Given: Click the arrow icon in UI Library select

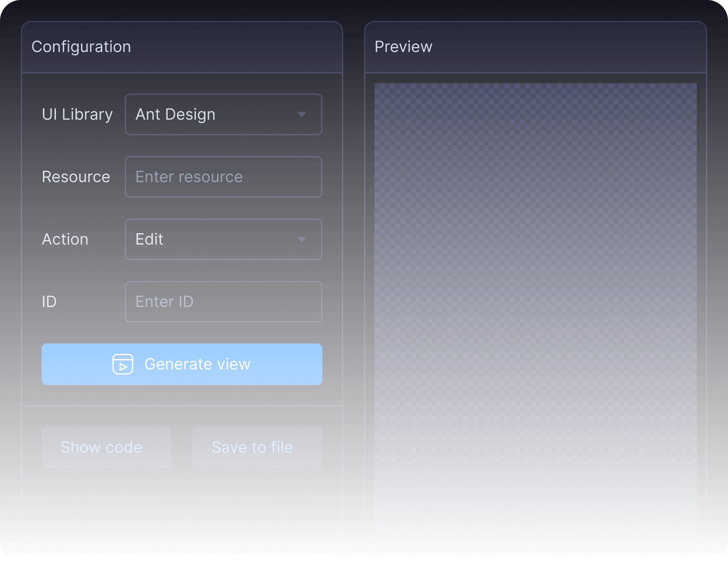Looking at the screenshot, I should [x=302, y=114].
